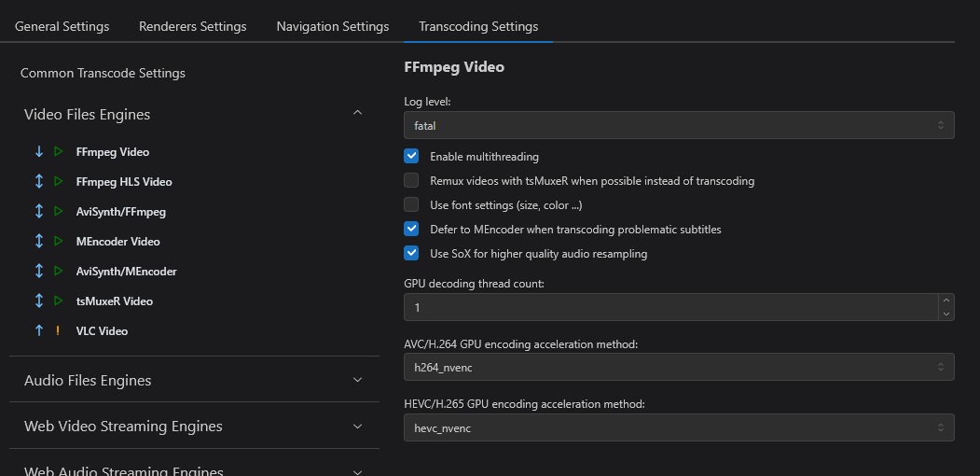Disable the Enable multithreading checkbox

[411, 156]
